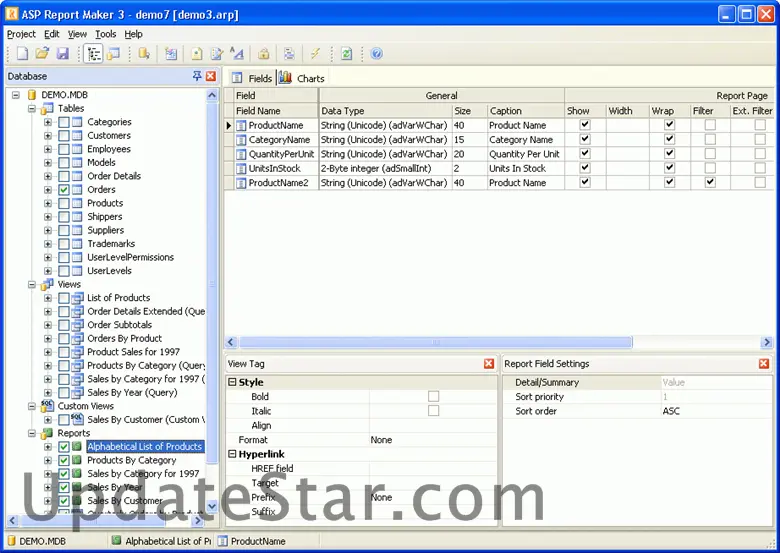Click the Data Type column header
The width and height of the screenshot is (780, 553).
coord(385,110)
